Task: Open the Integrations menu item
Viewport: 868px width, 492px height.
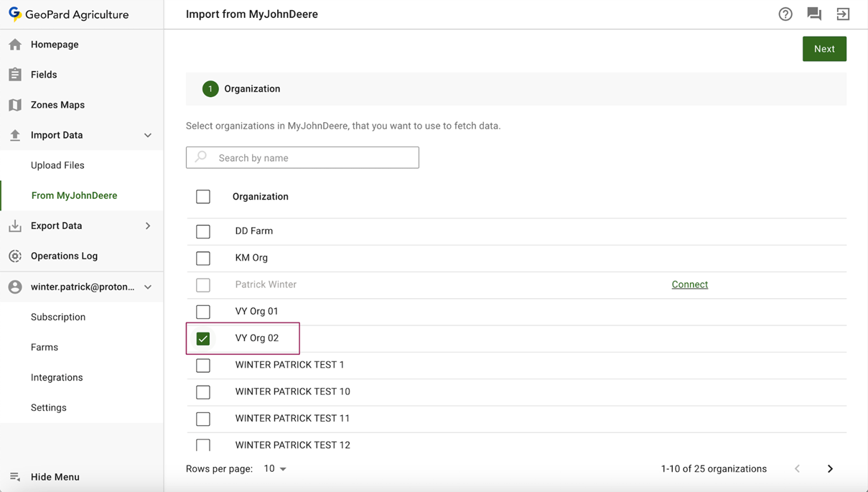Action: pos(57,377)
